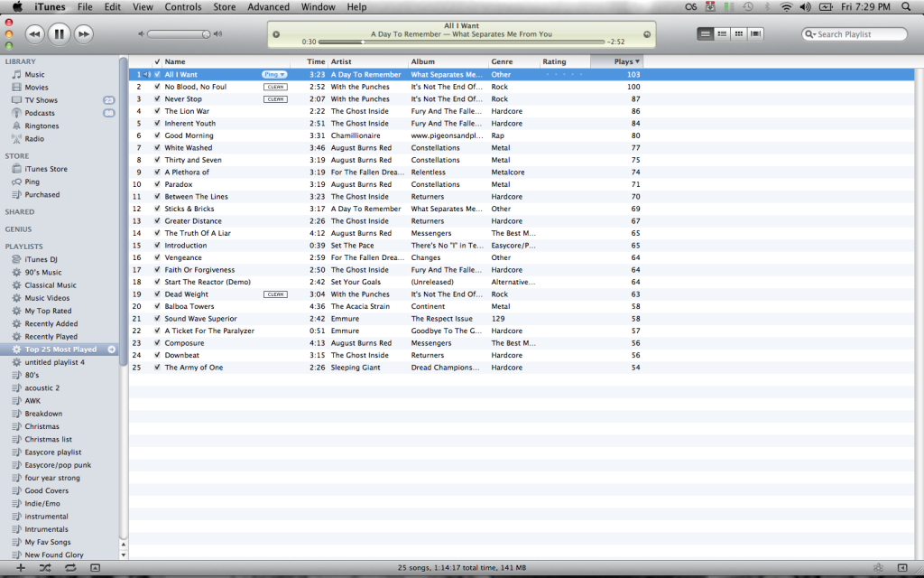The height and width of the screenshot is (578, 924).
Task: Switch to song list view
Action: (x=705, y=34)
